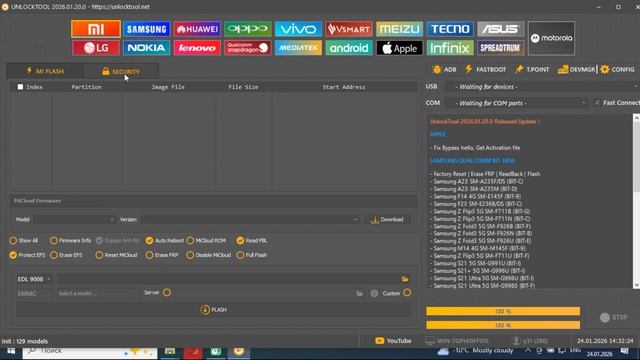Expand the USB devices dropdown

coord(542,87)
